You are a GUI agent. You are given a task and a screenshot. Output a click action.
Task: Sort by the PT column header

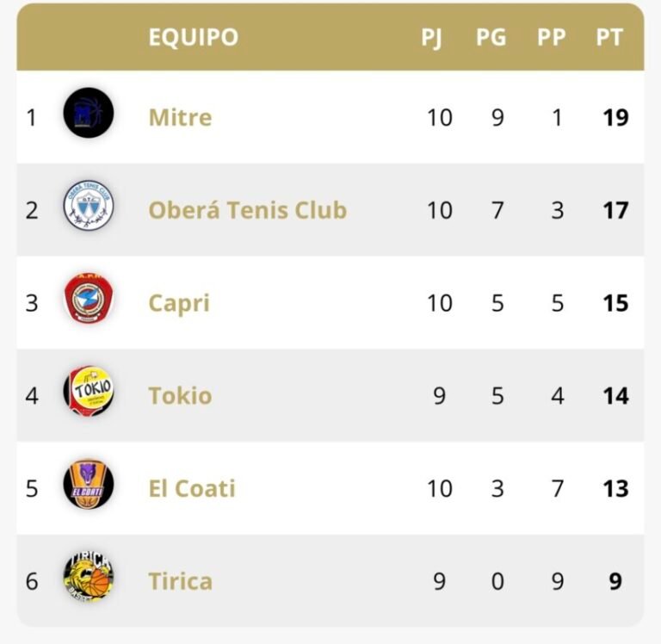(x=609, y=38)
